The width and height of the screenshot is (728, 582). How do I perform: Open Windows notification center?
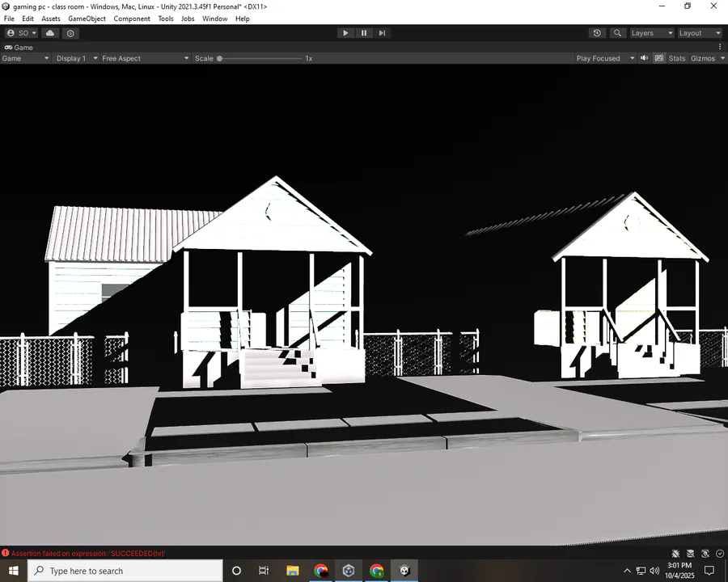pyautogui.click(x=709, y=571)
